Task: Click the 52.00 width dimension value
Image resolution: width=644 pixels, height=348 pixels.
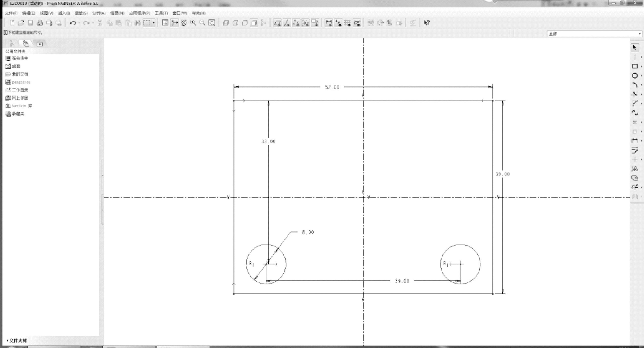Action: 332,87
